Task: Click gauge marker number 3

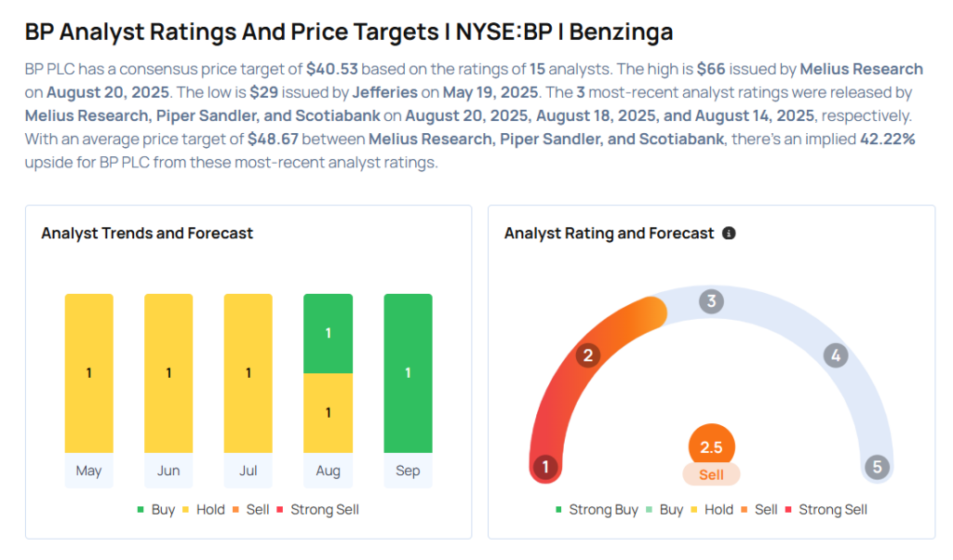Action: pyautogui.click(x=711, y=301)
